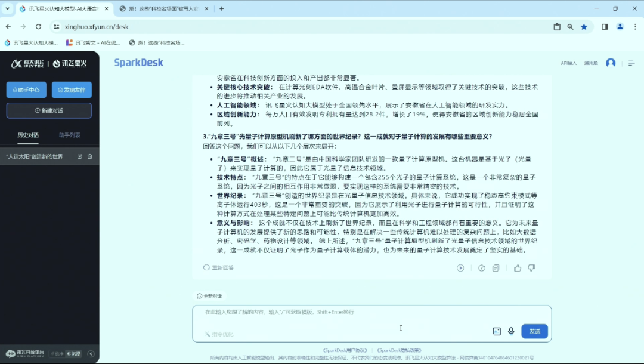
Task: Activate the microphone voice input icon
Action: (511, 331)
